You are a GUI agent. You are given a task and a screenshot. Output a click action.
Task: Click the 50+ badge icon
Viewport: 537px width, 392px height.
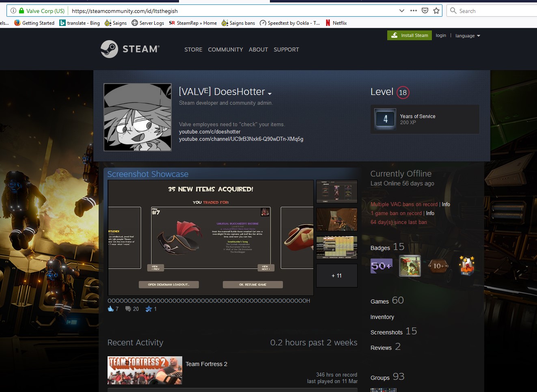click(382, 266)
